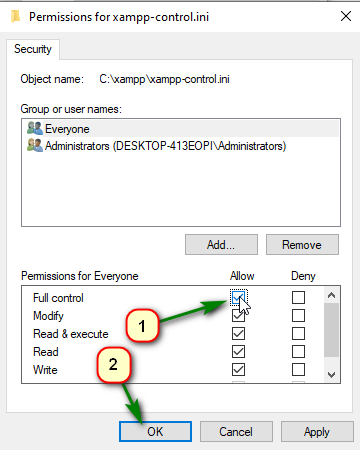Image resolution: width=360 pixels, height=450 pixels.
Task: Click the Full control permission label
Action: coord(58,298)
